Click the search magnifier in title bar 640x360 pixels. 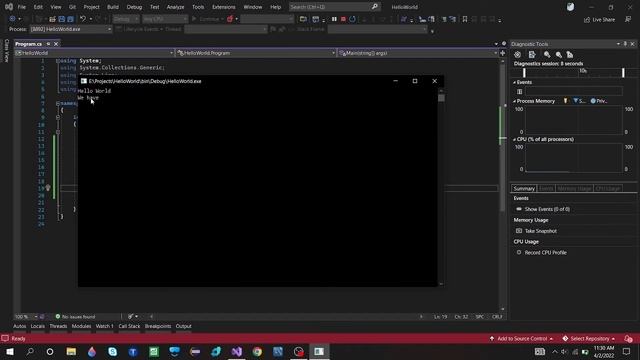coord(375,7)
